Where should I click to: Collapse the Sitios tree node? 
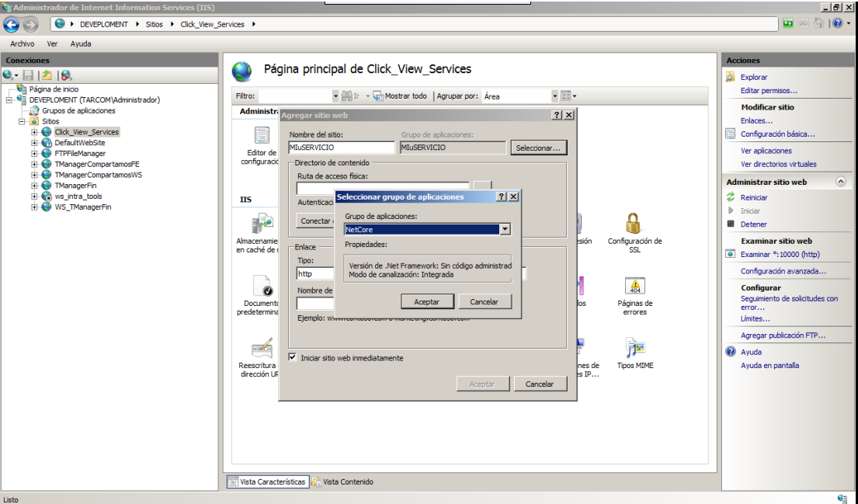(21, 121)
